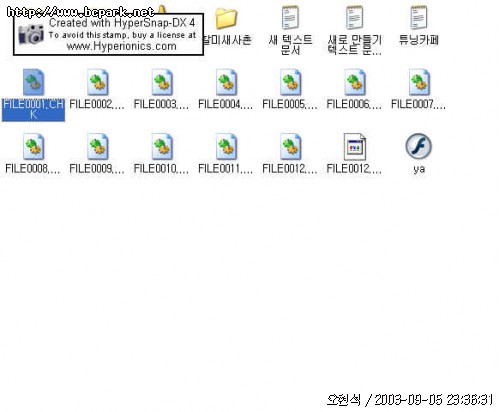Click the FILE0008 filename label
500x412 pixels.
click(33, 169)
